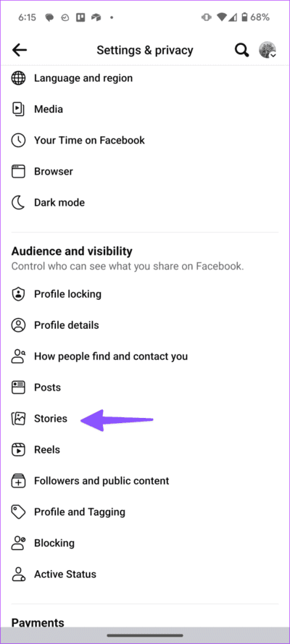This screenshot has width=290, height=644.
Task: Open search with magnifier icon
Action: point(242,50)
